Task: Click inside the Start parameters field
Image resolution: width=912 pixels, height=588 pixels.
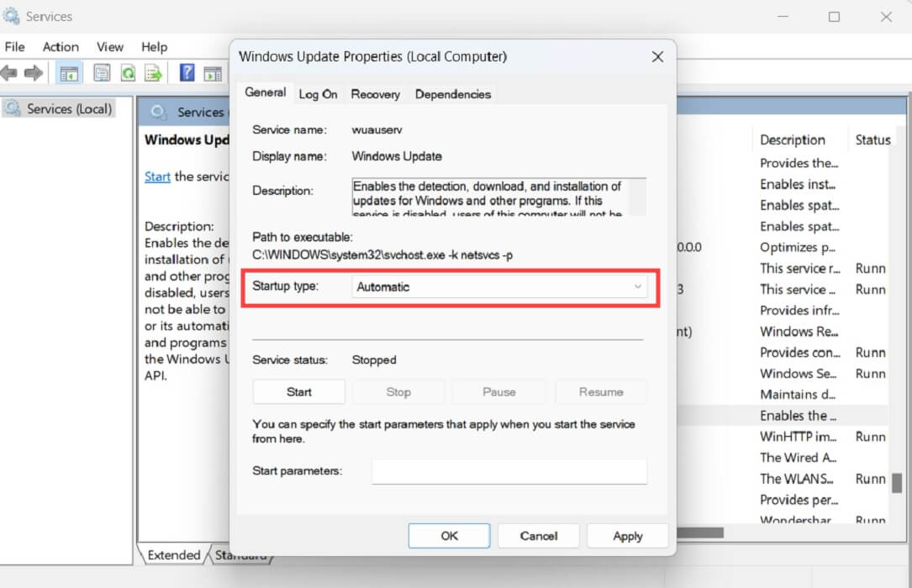Action: tap(509, 471)
